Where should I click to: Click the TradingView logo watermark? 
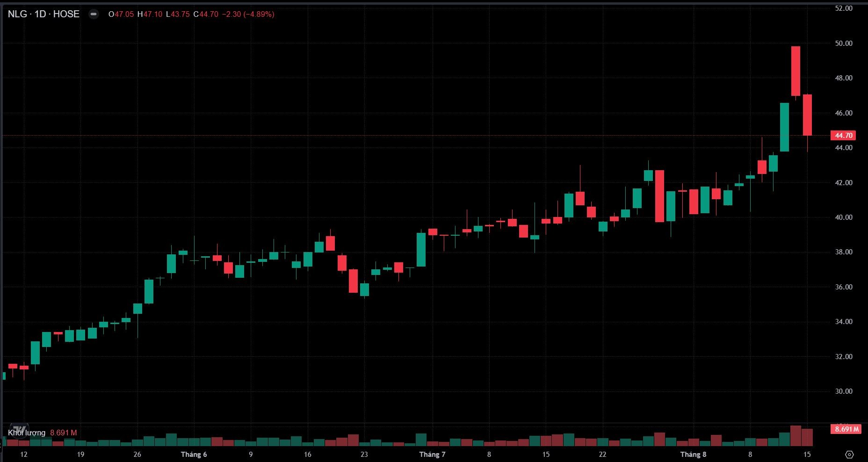click(19, 430)
